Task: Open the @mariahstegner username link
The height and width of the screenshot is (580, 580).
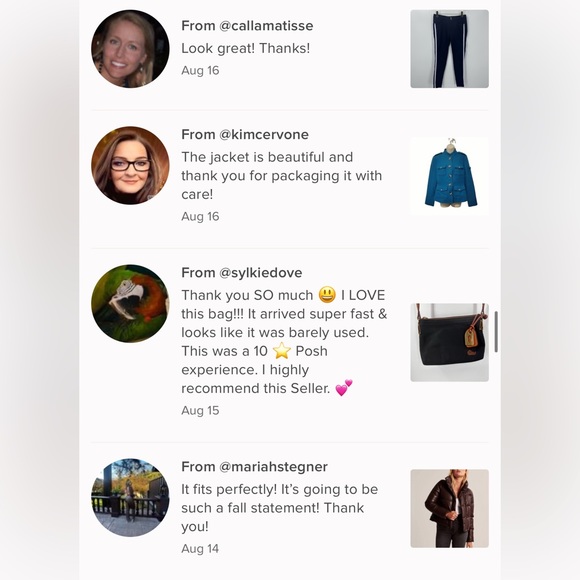Action: coord(273,467)
